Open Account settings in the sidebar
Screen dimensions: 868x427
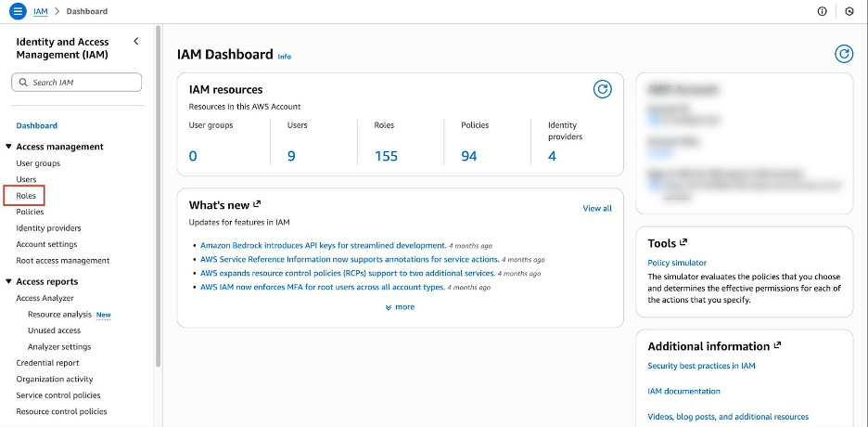point(46,244)
